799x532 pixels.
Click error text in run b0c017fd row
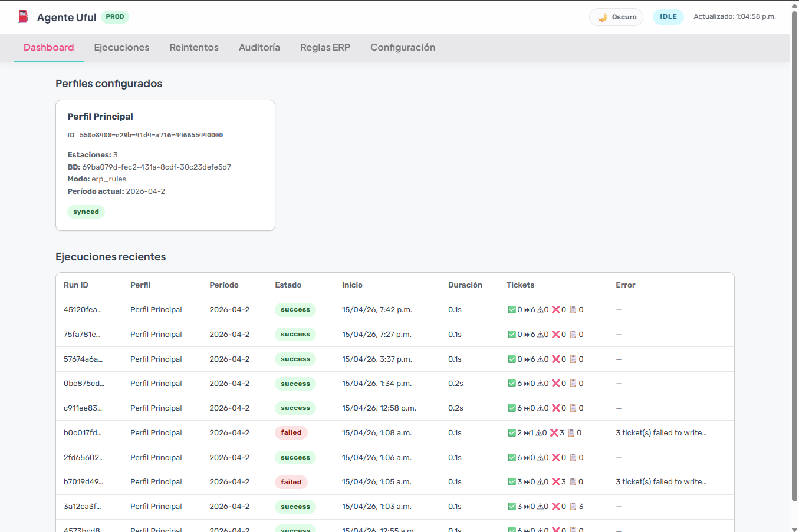click(661, 433)
